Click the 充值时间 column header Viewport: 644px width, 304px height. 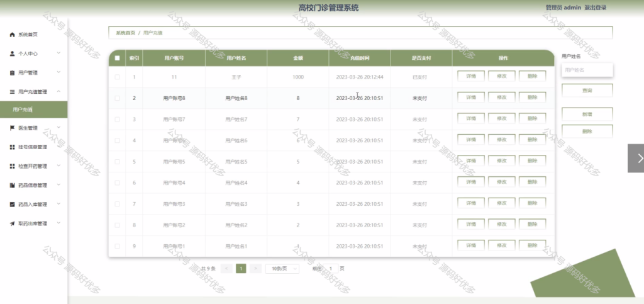tap(359, 58)
